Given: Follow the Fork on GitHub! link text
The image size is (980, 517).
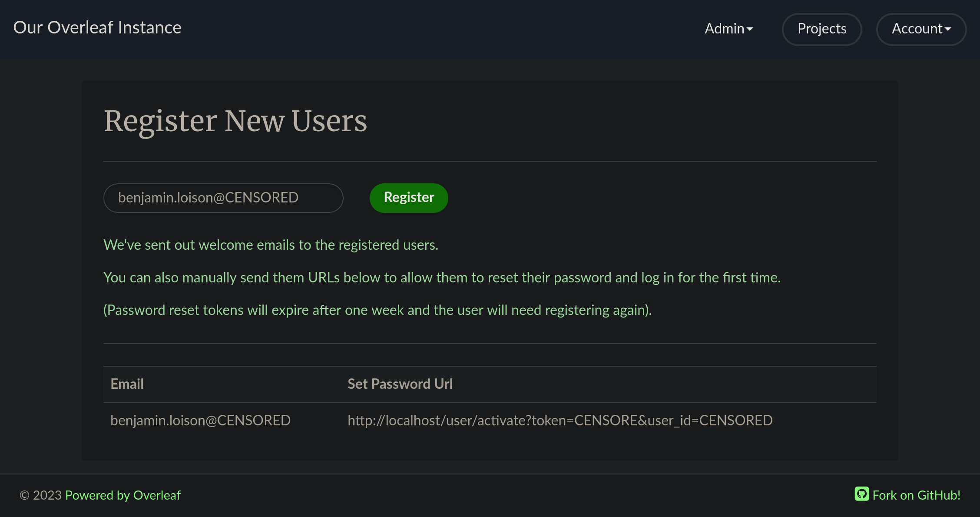Looking at the screenshot, I should tap(916, 495).
